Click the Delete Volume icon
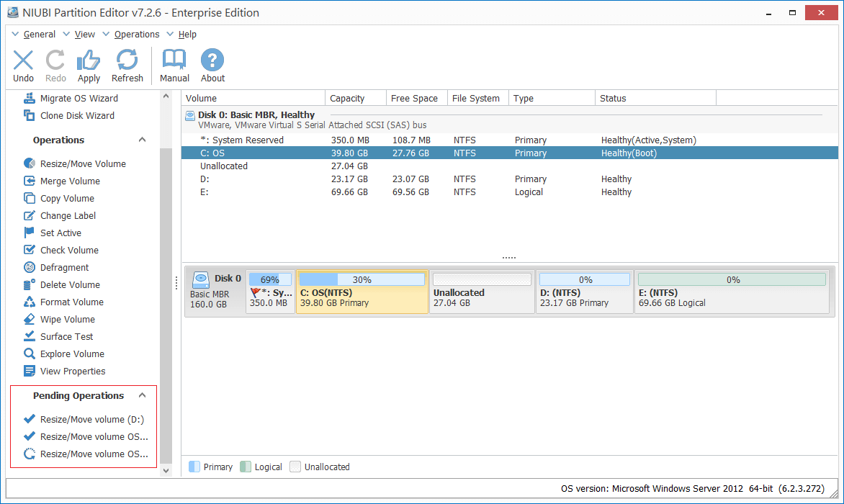844x504 pixels. click(30, 284)
